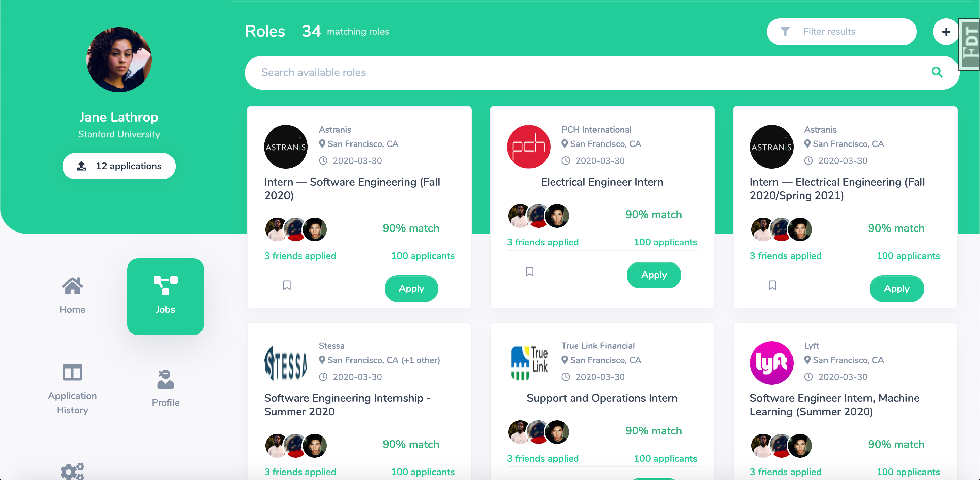Focus the Filter results field

(841, 32)
